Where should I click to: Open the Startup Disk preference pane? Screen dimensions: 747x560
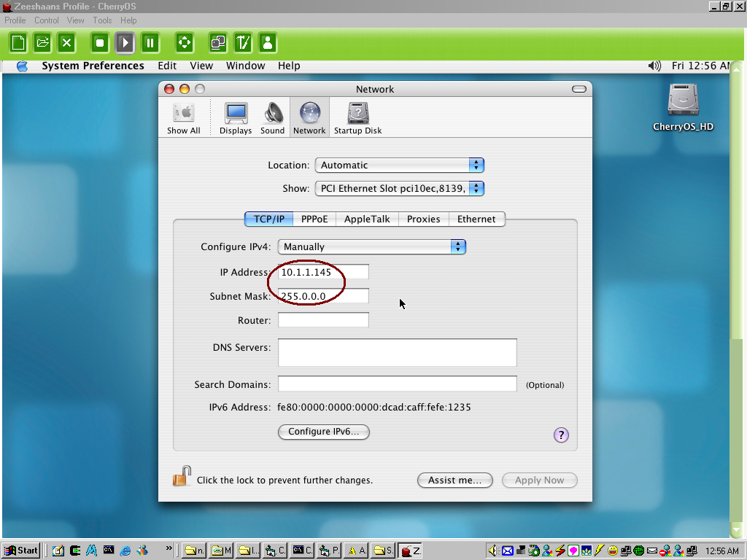point(357,119)
